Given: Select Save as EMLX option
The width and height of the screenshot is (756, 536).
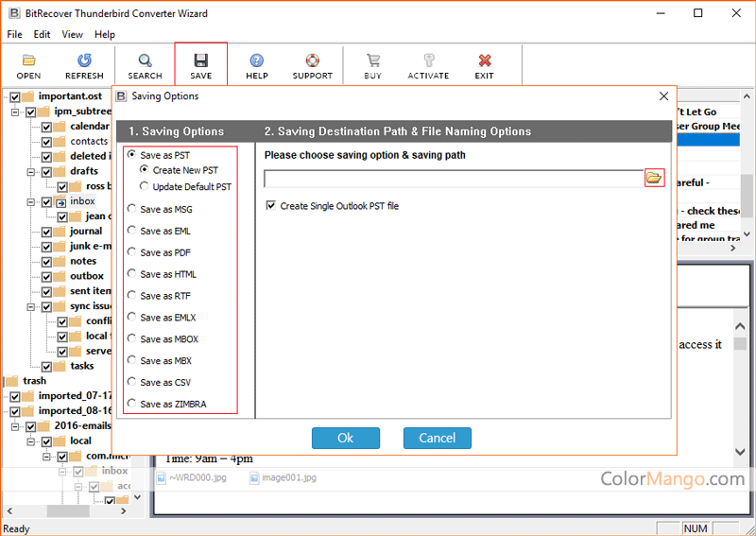Looking at the screenshot, I should [131, 317].
